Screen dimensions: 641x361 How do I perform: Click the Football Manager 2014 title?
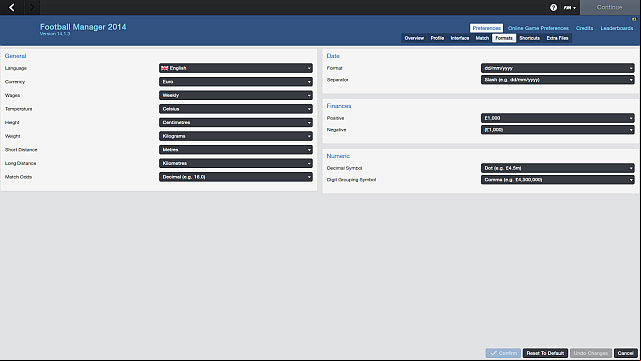coord(83,27)
